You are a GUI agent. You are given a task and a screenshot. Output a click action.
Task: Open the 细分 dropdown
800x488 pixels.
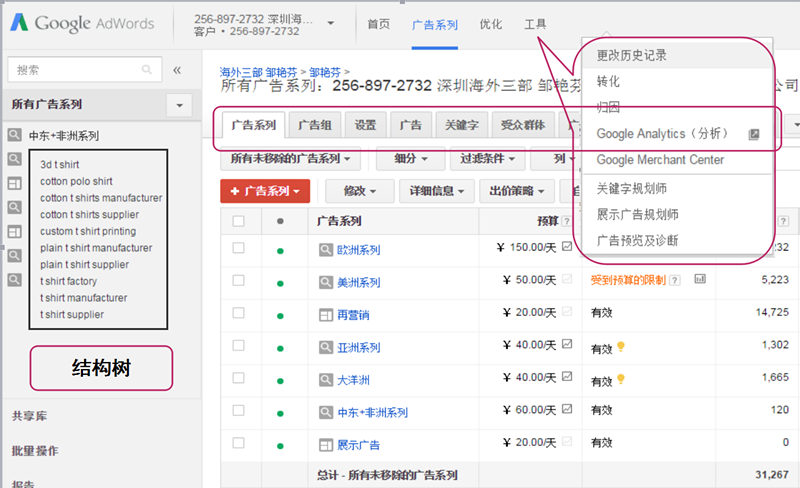pyautogui.click(x=410, y=159)
